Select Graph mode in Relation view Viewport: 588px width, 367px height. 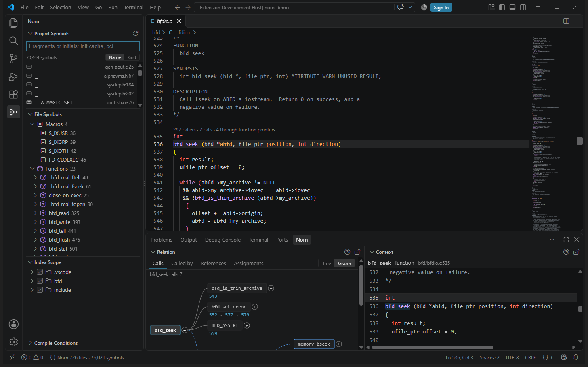344,263
